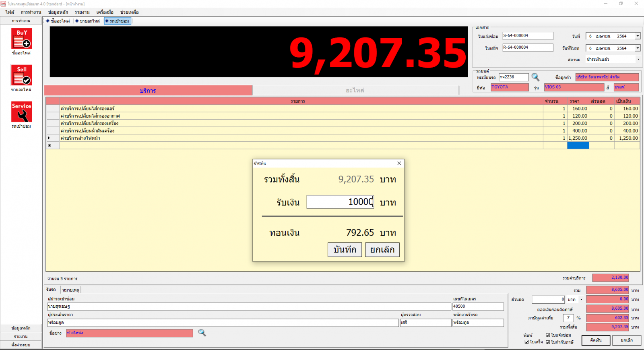Open the ตั้งค่าระบบ sidebar section

(x=21, y=345)
